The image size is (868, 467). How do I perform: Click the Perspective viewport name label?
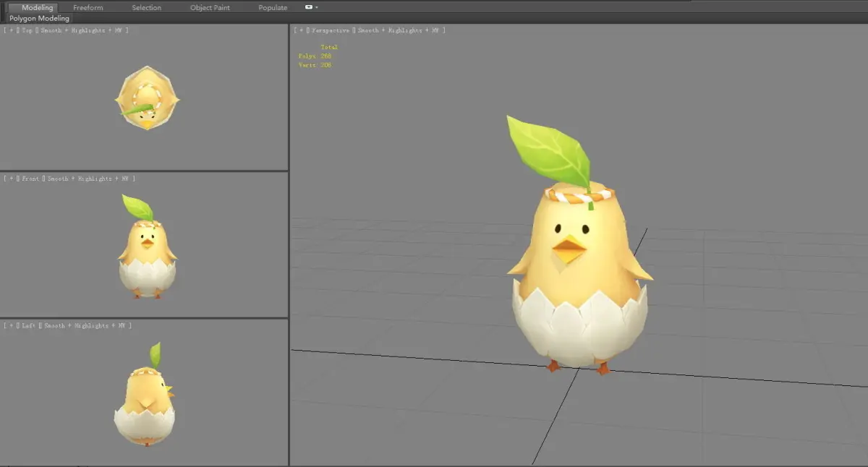click(331, 30)
